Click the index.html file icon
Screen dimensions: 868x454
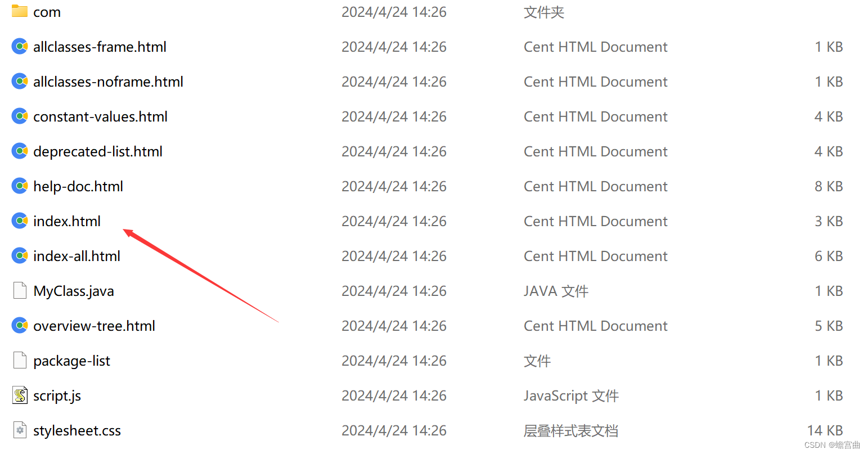20,221
